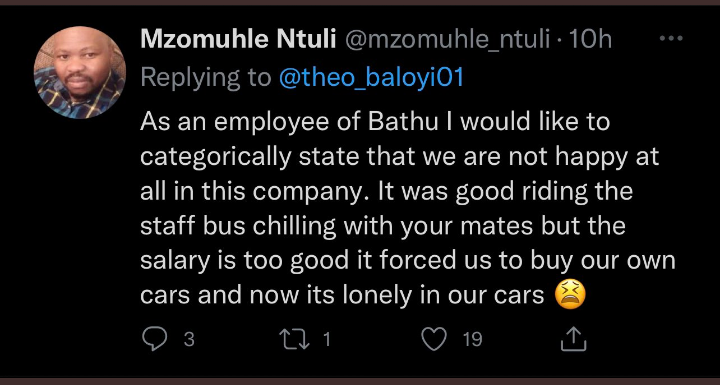Viewport: 720px width, 385px height.
Task: Open the @mzomuhle_ntuli handle link
Action: click(x=447, y=40)
